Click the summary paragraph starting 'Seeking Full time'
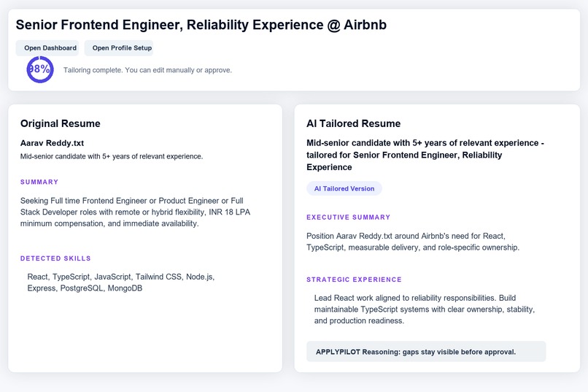 pos(136,212)
